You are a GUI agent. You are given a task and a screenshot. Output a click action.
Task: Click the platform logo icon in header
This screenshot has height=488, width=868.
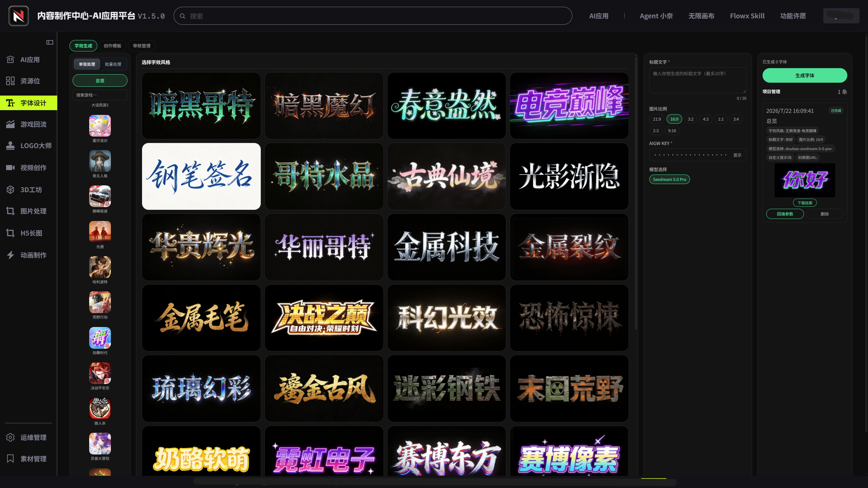[19, 16]
